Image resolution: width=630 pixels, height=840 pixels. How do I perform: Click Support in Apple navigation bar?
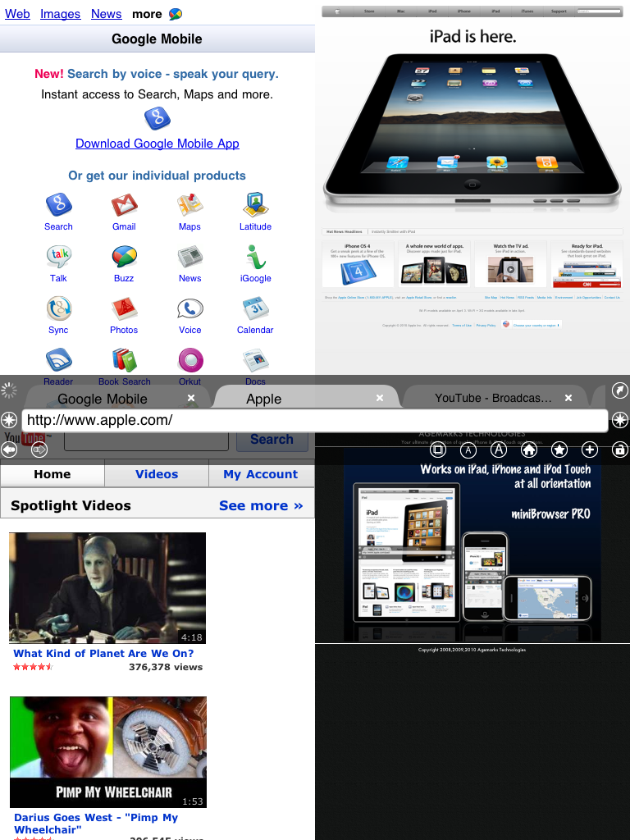pyautogui.click(x=559, y=11)
